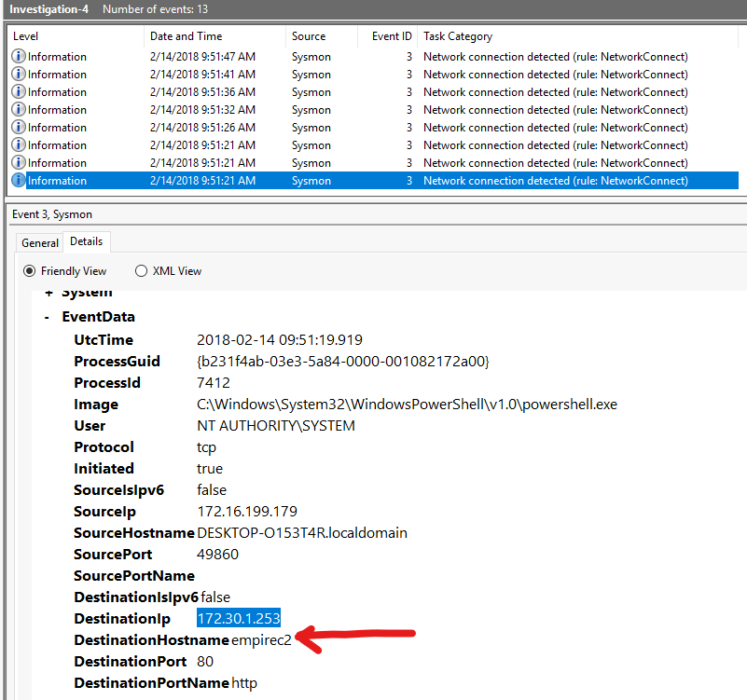
Task: Click the SourcePortName field label
Action: coord(134,576)
